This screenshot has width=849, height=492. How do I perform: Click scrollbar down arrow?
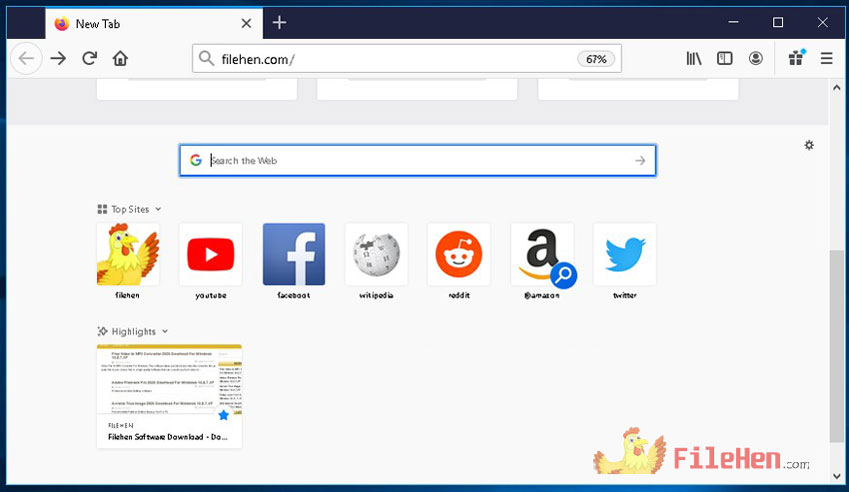pyautogui.click(x=837, y=477)
